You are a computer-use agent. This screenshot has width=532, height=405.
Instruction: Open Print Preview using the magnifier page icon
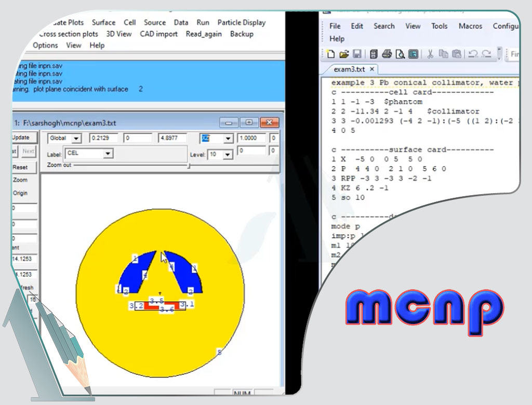click(400, 53)
